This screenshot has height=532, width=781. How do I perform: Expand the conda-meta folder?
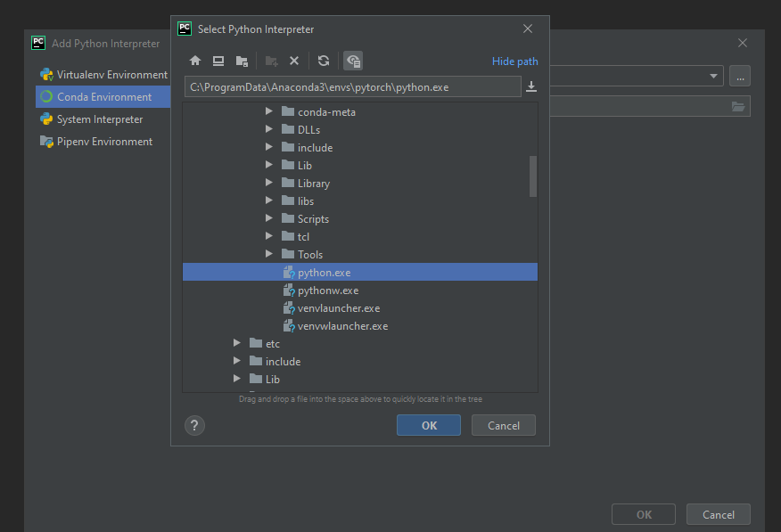coord(269,111)
